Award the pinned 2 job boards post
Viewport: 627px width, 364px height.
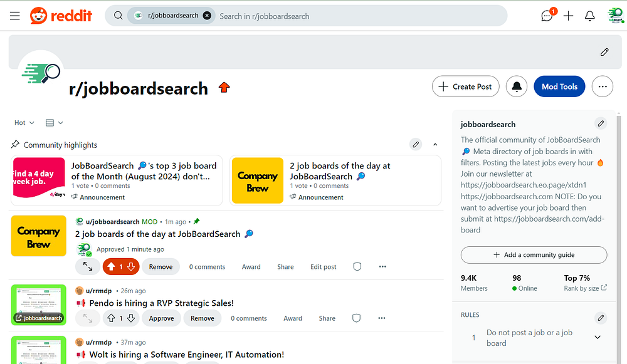click(x=251, y=266)
